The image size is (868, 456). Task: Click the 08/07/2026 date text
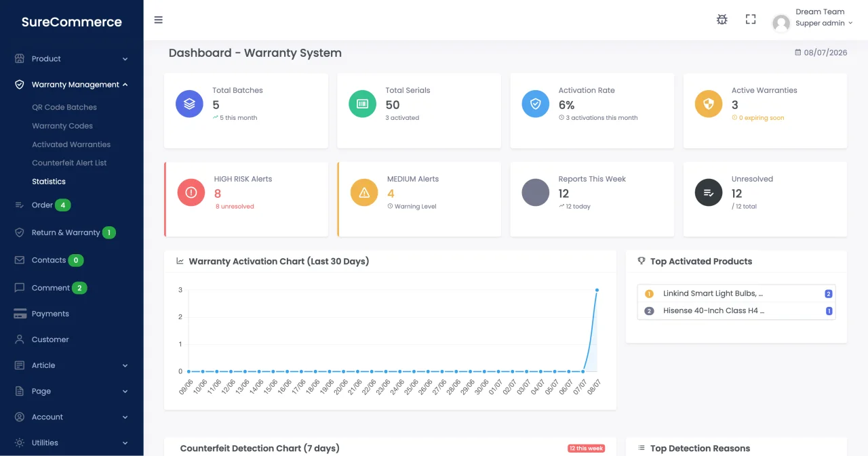(x=825, y=53)
